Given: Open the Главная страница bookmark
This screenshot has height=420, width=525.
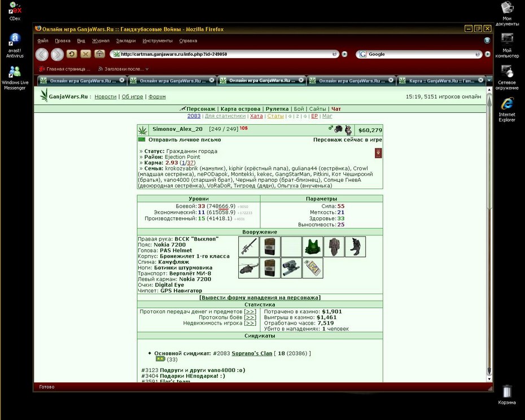Looking at the screenshot, I should pos(64,69).
